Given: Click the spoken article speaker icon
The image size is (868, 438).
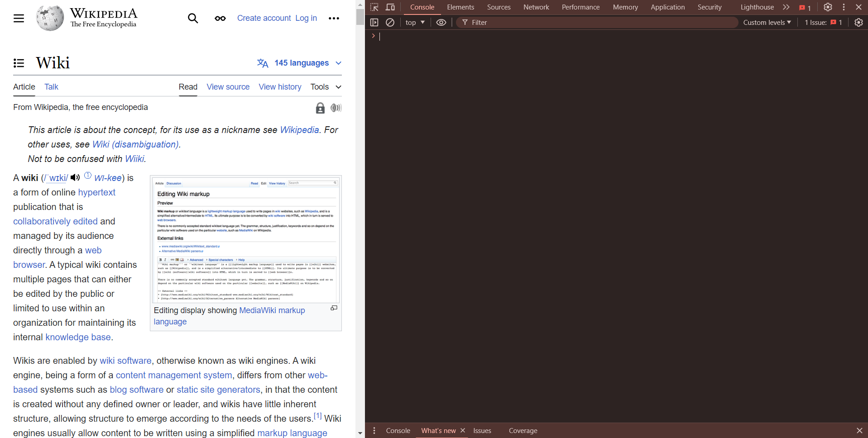Looking at the screenshot, I should 336,108.
